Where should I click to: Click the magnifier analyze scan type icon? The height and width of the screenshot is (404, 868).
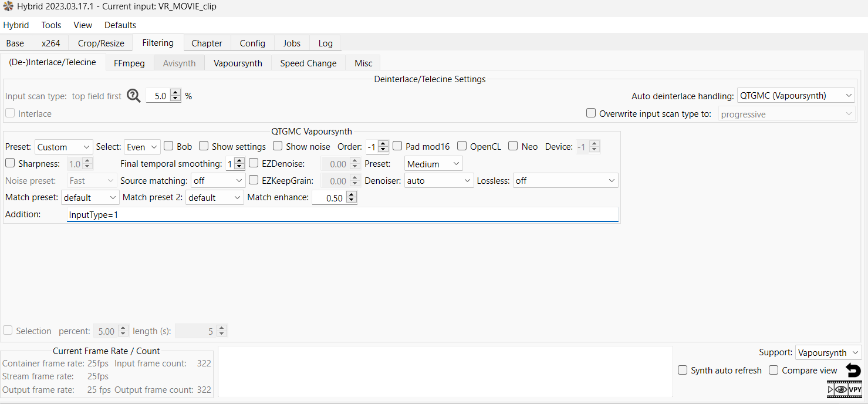click(134, 95)
